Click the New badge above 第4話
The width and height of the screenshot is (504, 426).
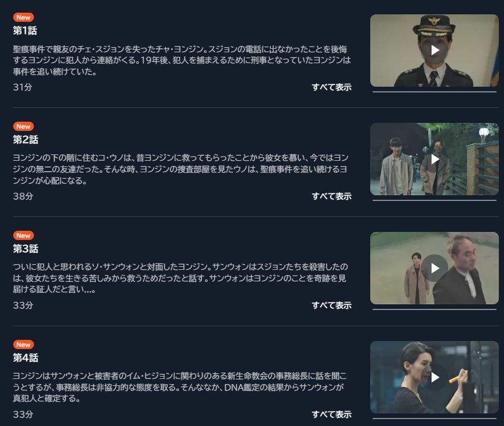click(24, 344)
